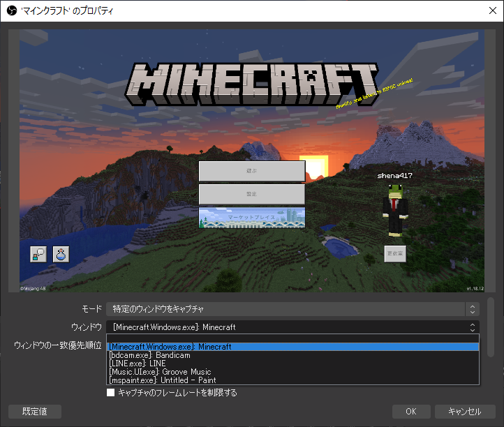Screen dimensions: 504x427
Task: Enable キャプチャのフレームレートを制限する checkbox
Action: click(x=110, y=393)
